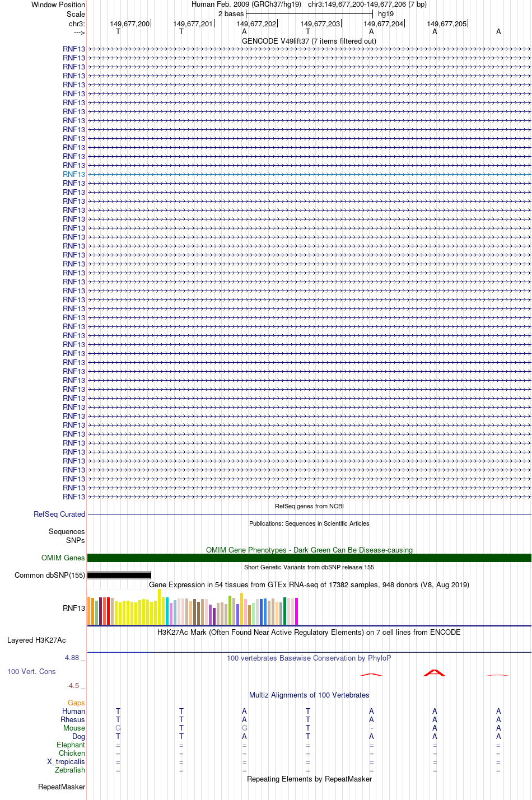Click the Chicken alignment row label
The image size is (532, 800).
tap(72, 753)
